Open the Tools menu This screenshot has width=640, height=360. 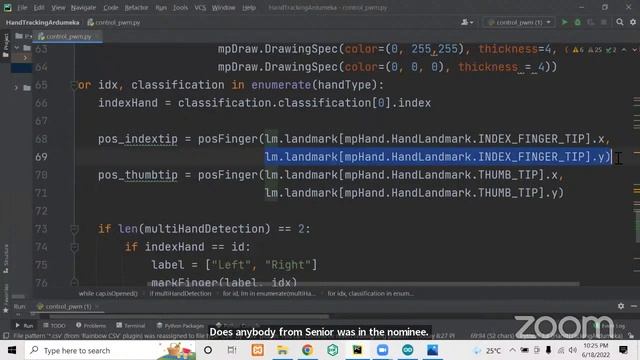click(180, 7)
